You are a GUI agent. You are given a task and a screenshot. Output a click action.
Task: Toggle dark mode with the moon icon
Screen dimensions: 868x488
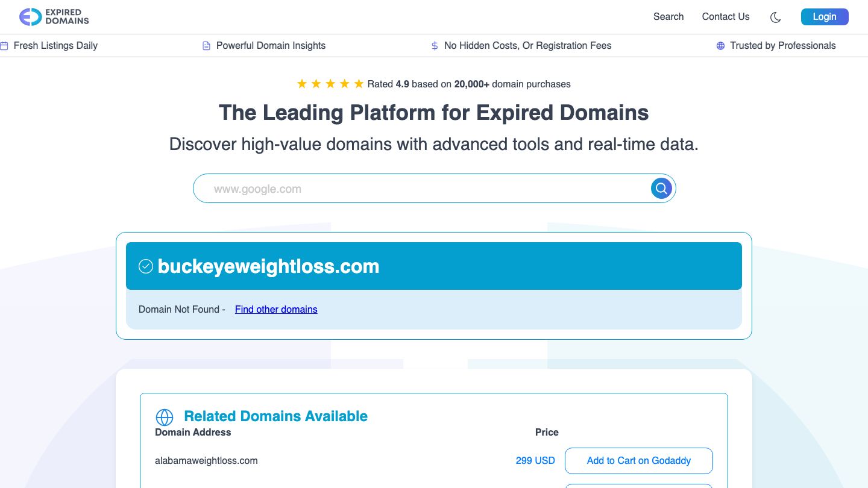(776, 17)
